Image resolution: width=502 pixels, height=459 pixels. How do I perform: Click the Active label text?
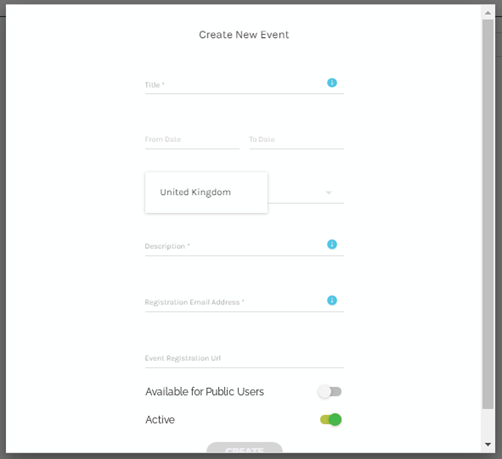pyautogui.click(x=160, y=420)
